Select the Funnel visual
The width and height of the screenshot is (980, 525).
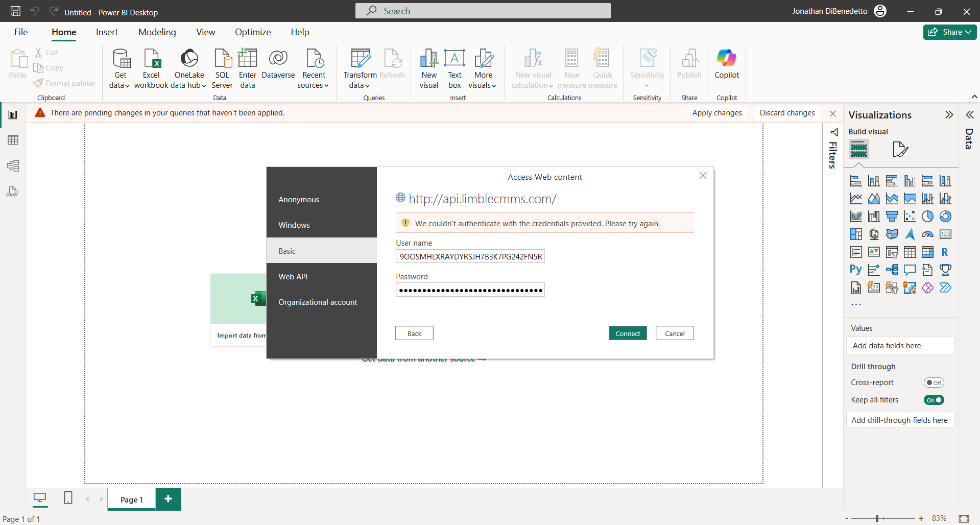click(892, 217)
